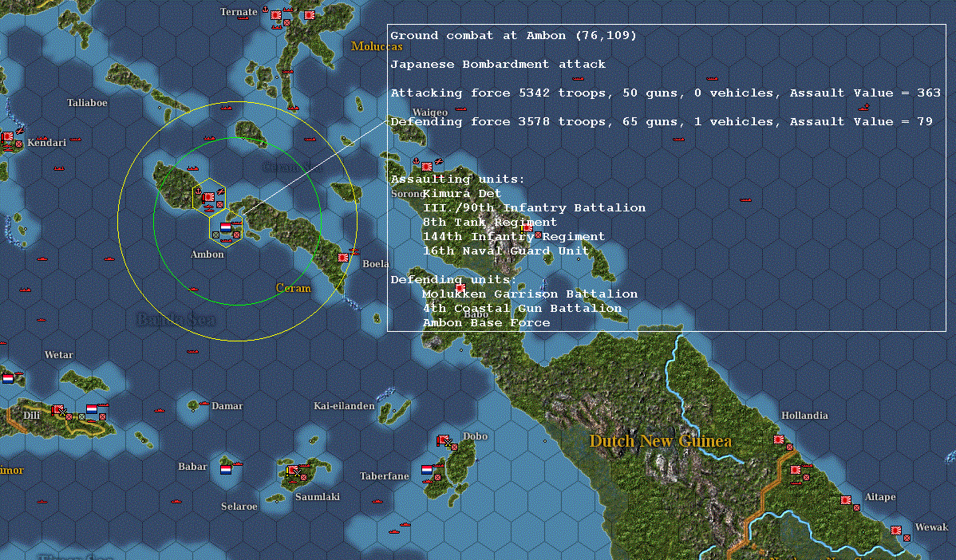
Task: Click the Wetar island label
Action: tap(58, 355)
